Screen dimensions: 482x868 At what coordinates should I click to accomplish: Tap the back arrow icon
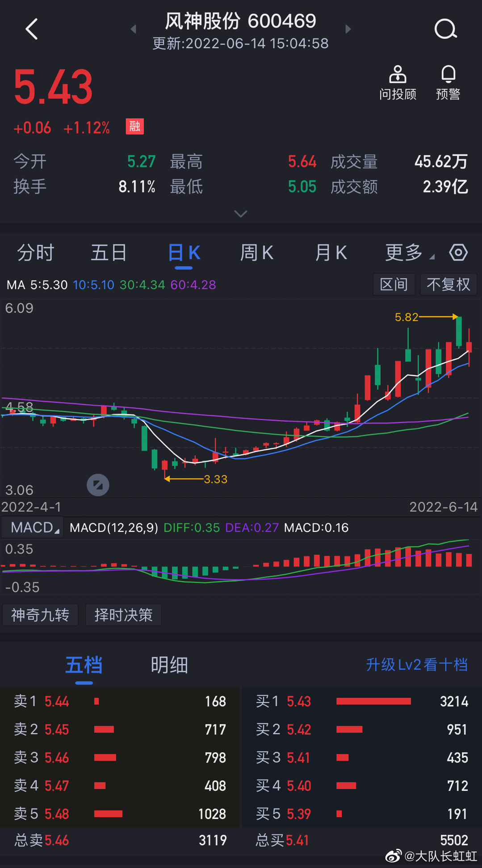coord(32,29)
